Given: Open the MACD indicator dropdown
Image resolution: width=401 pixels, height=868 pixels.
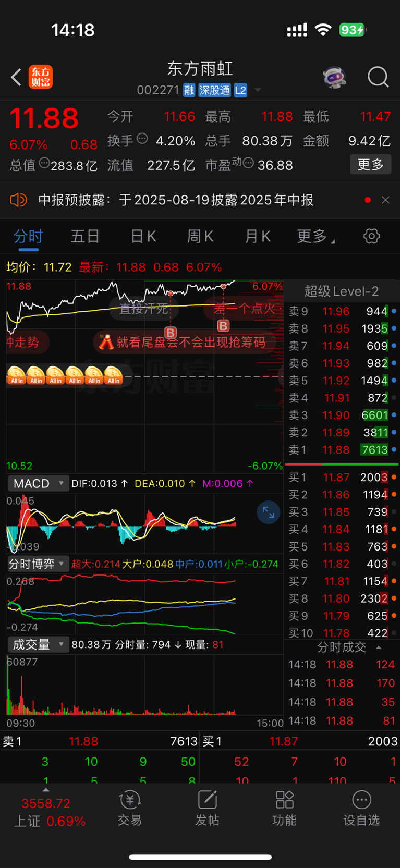Looking at the screenshot, I should tap(38, 483).
